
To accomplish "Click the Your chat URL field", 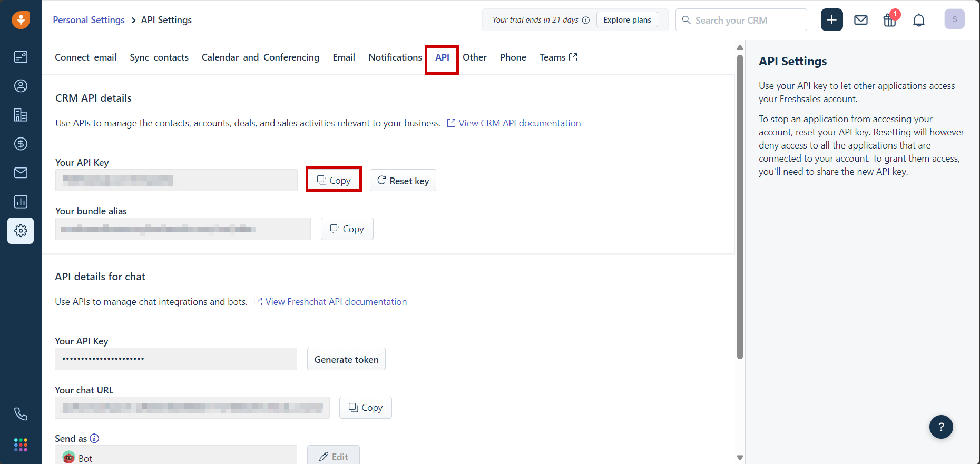I will tap(192, 408).
